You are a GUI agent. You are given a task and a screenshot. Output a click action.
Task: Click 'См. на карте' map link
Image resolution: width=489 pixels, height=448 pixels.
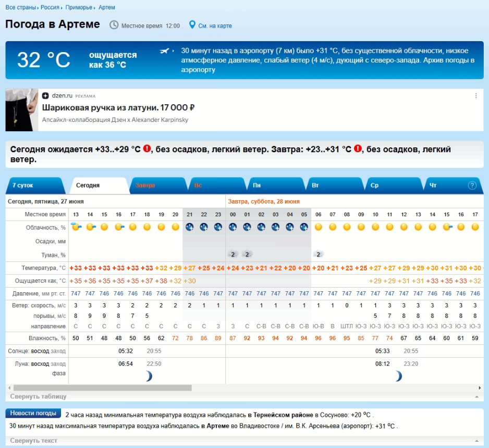(215, 26)
